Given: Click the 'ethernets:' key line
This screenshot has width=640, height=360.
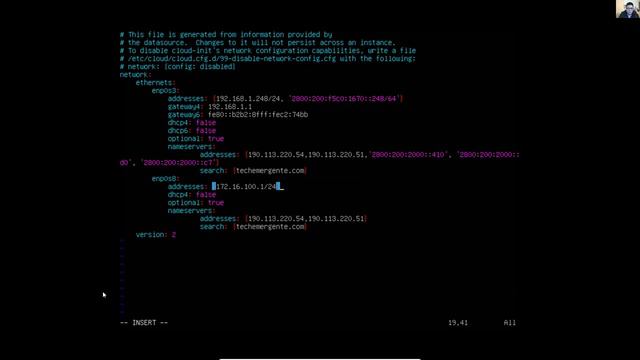Looking at the screenshot, I should (156, 82).
